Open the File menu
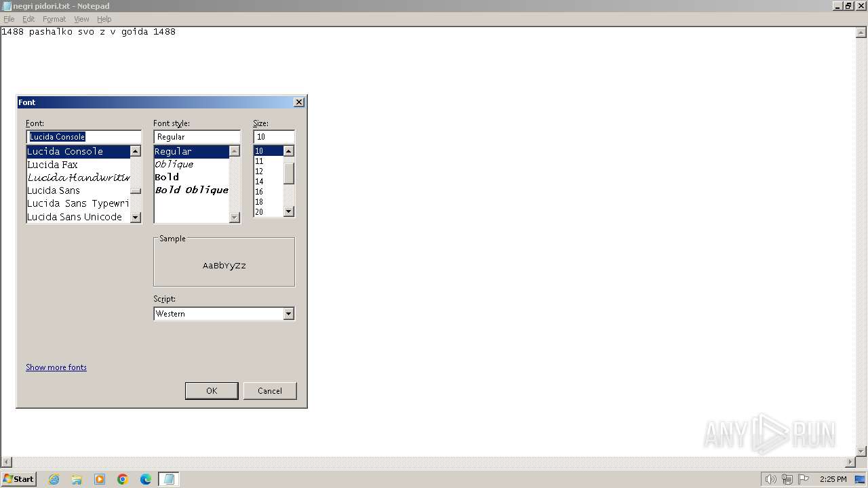Image resolution: width=868 pixels, height=488 pixels. click(9, 19)
